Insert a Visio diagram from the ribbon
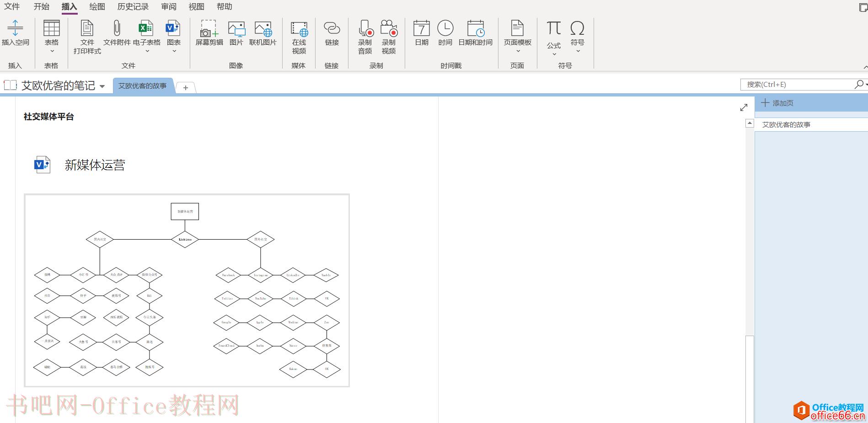The width and height of the screenshot is (868, 423). click(173, 28)
